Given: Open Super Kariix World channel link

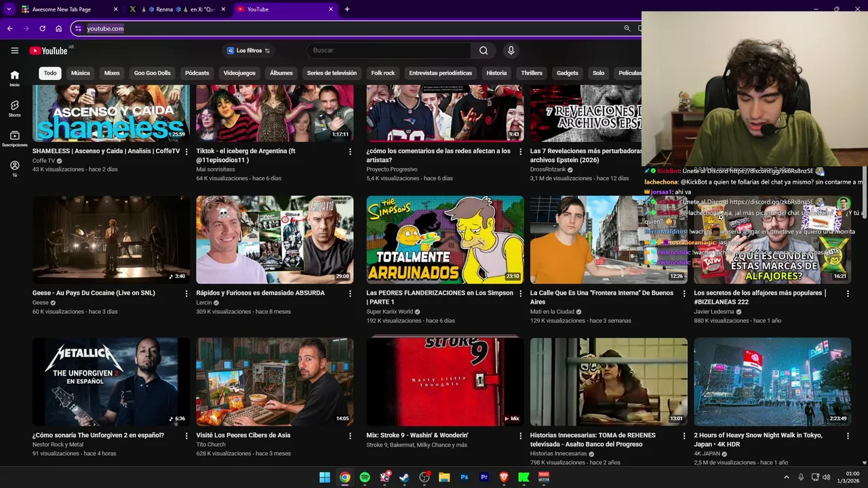Looking at the screenshot, I should click(x=389, y=312).
